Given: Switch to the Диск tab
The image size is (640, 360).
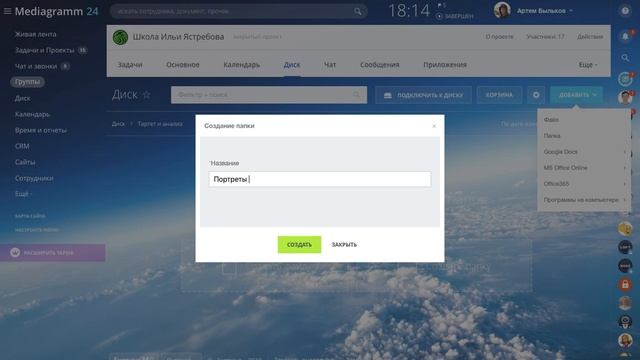Looking at the screenshot, I should [x=291, y=64].
